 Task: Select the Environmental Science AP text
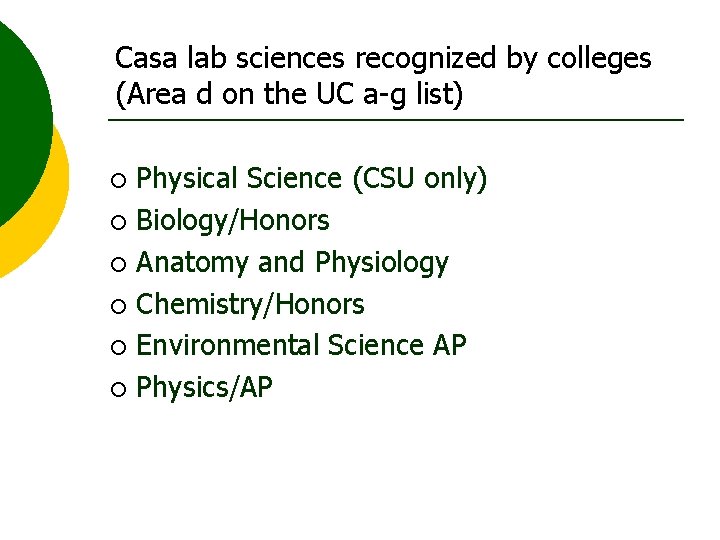(300, 346)
